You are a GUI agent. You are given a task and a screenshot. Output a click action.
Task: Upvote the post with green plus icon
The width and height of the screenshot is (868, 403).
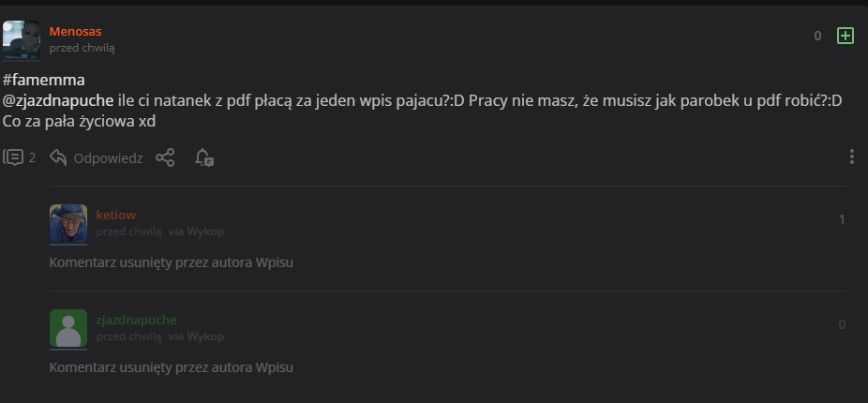pos(845,36)
